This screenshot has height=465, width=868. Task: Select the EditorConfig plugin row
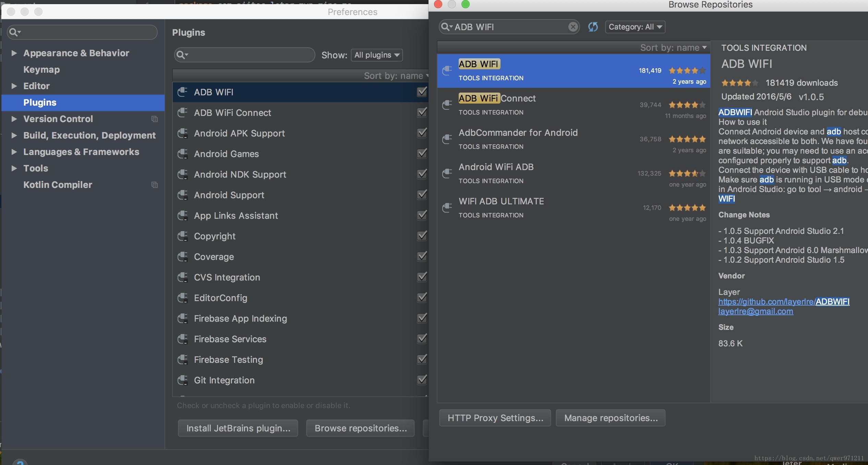(300, 298)
